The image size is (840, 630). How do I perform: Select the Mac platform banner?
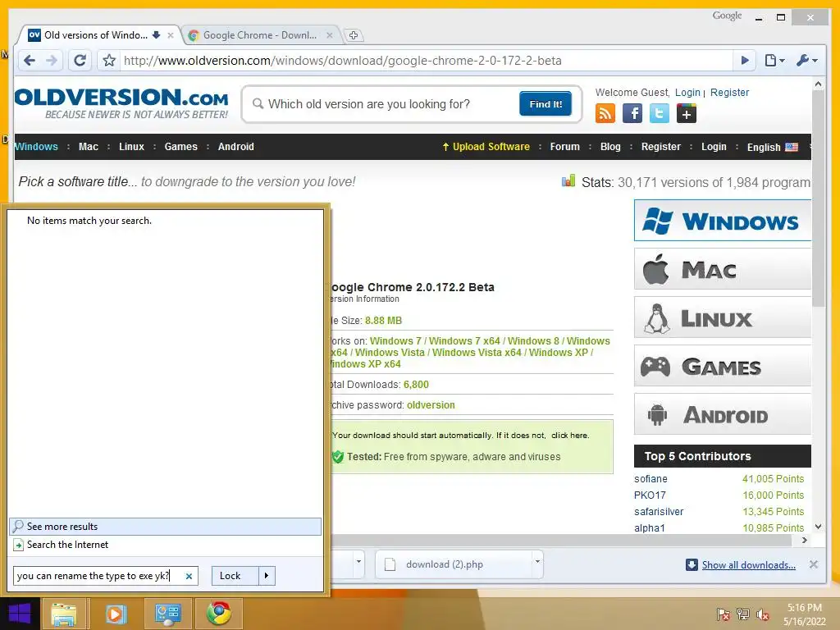[723, 269]
